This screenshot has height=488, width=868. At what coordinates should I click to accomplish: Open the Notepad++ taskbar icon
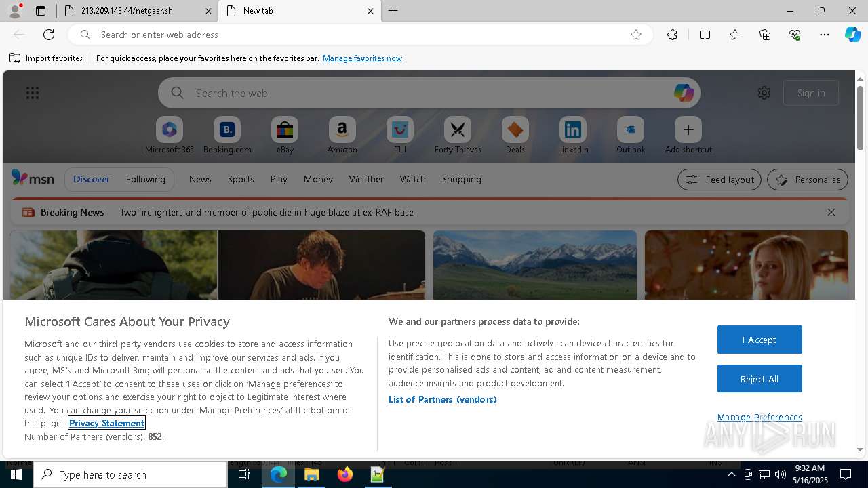(x=378, y=474)
